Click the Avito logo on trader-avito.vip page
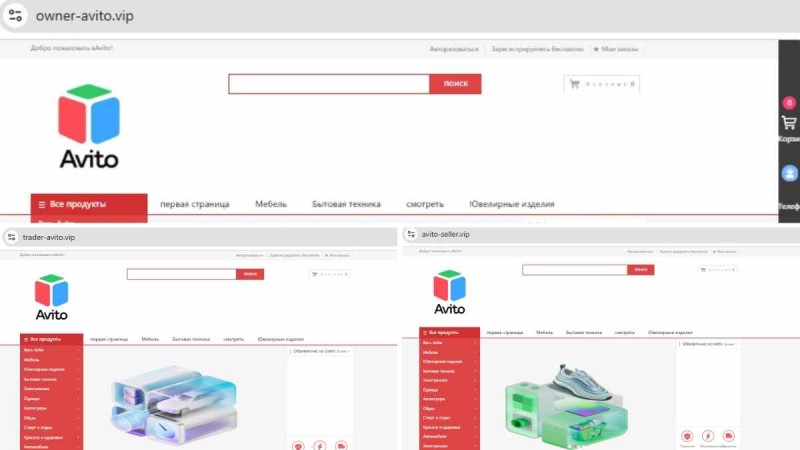 point(51,297)
